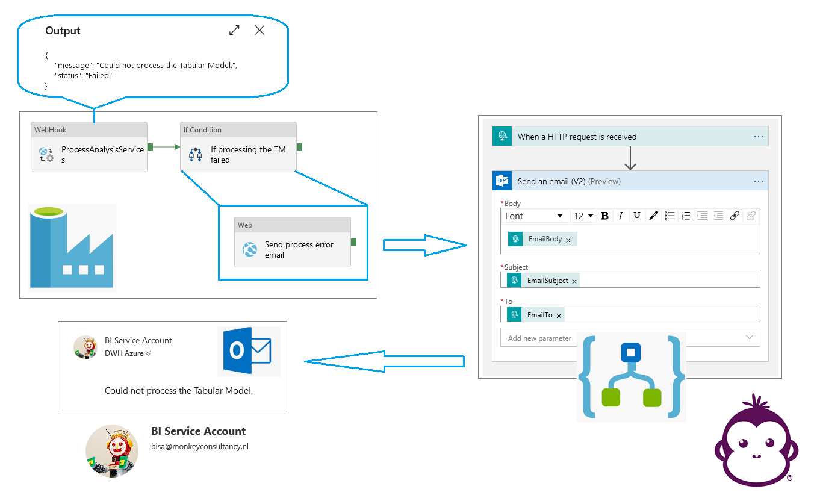Open the HTTP request trigger ellipsis menu
This screenshot has height=504, width=814.
coord(759,137)
